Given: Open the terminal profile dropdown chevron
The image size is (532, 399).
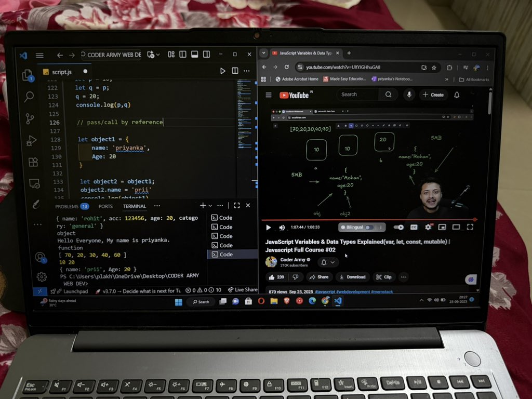Looking at the screenshot, I should coord(211,205).
